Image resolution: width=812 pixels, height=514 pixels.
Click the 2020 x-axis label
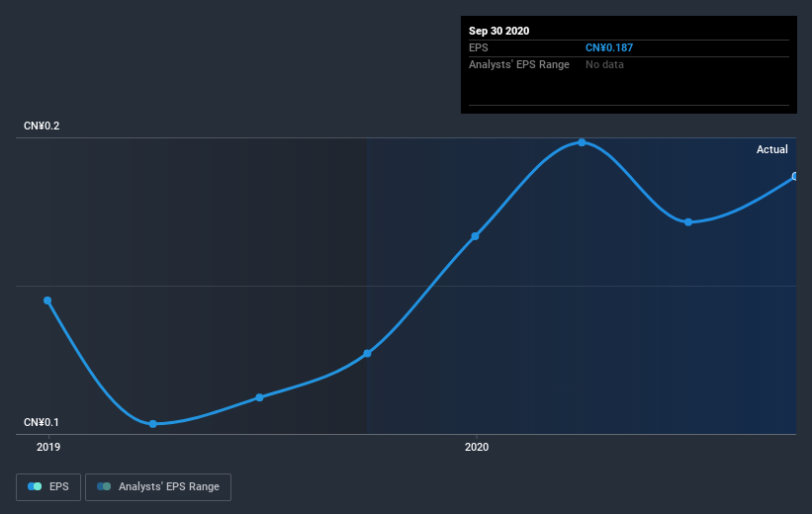click(x=477, y=447)
